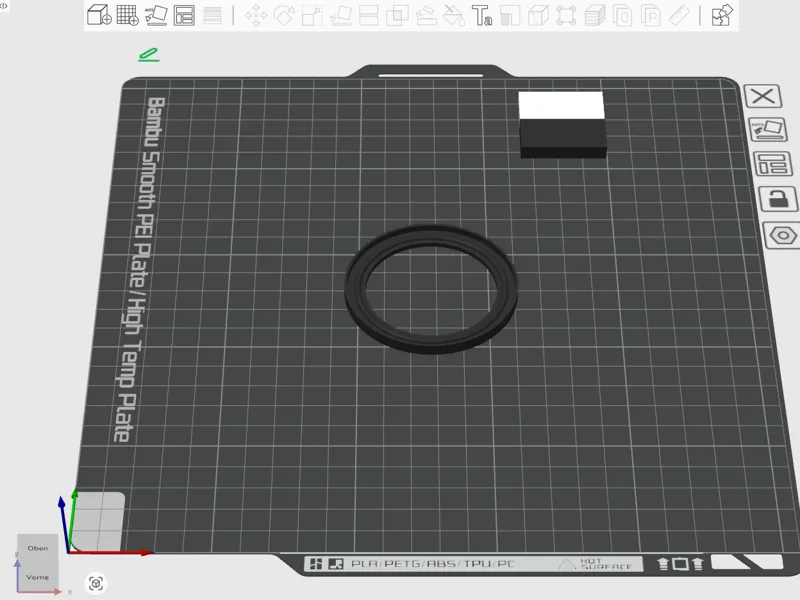The height and width of the screenshot is (600, 800).
Task: Click the document icon marked P
Action: click(651, 16)
